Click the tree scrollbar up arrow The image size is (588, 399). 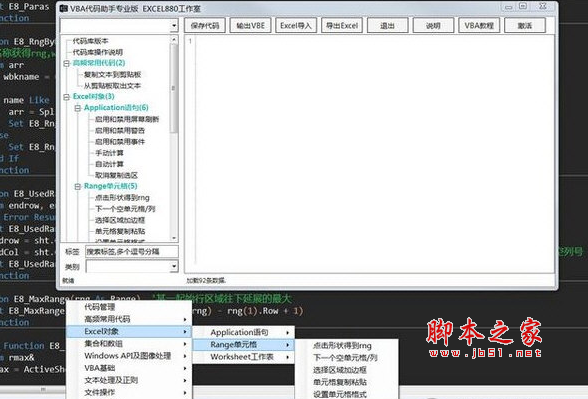[x=174, y=39]
